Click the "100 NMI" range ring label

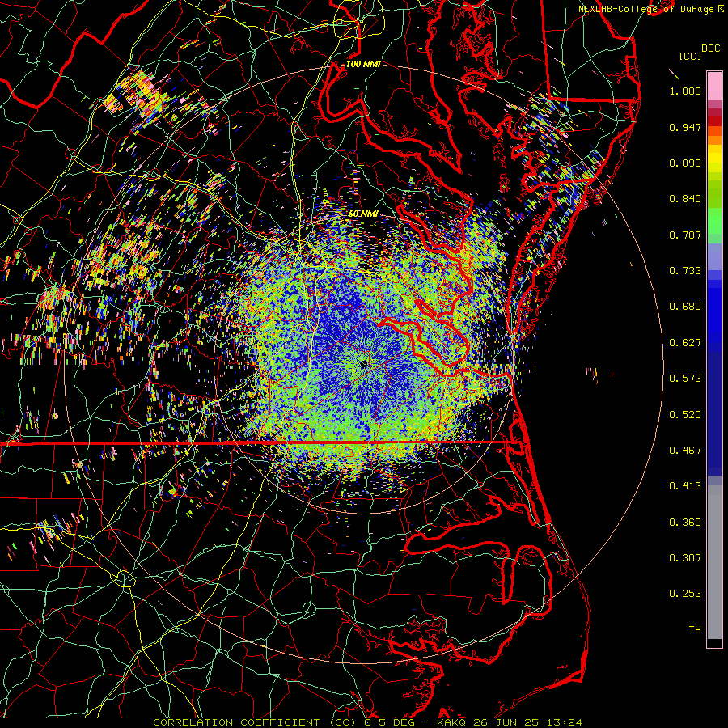(363, 64)
